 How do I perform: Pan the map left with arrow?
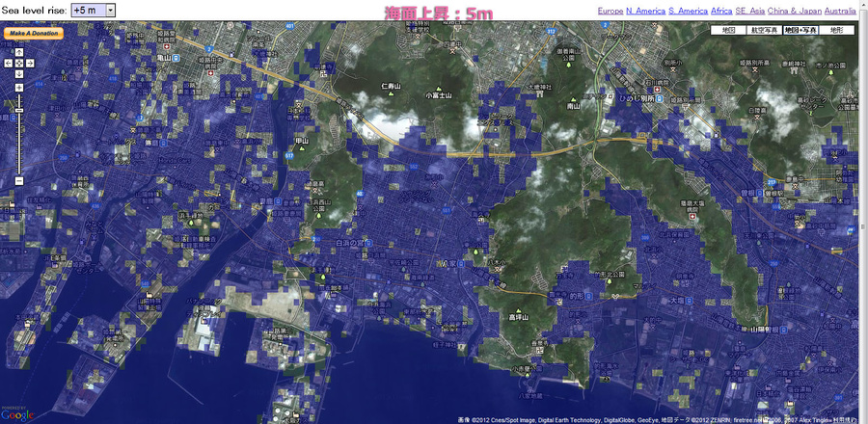click(8, 64)
